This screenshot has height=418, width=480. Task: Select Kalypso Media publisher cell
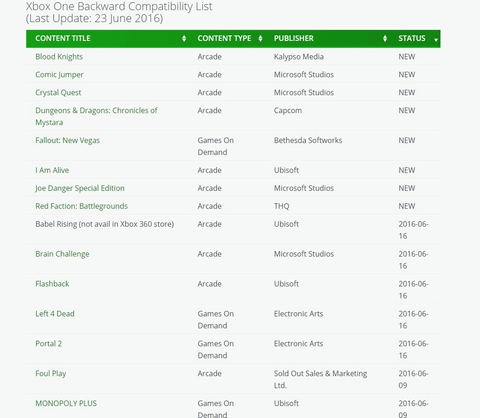299,57
